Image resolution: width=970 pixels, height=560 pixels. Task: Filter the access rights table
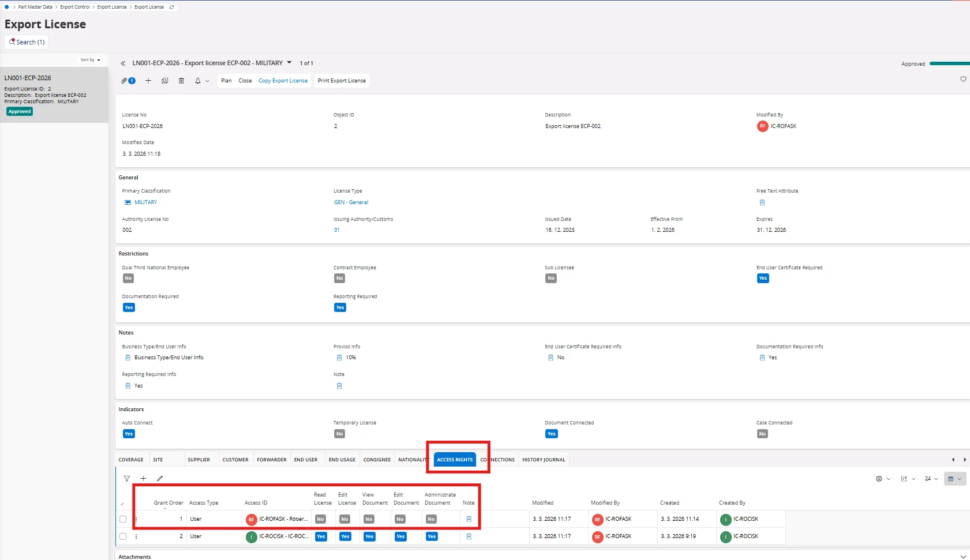point(127,478)
